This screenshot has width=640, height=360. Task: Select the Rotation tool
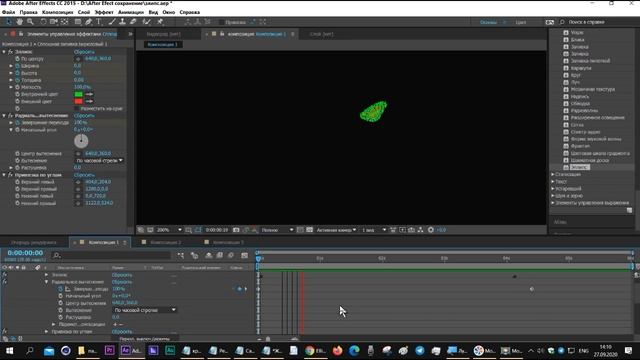(43, 22)
